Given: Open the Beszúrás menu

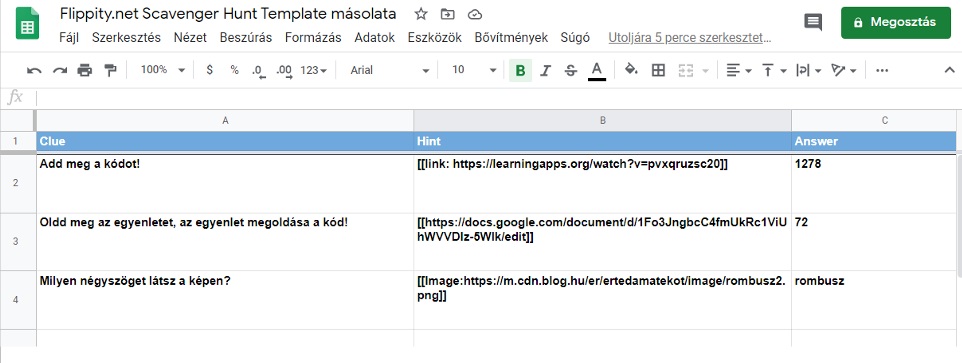Looking at the screenshot, I should click(x=246, y=38).
